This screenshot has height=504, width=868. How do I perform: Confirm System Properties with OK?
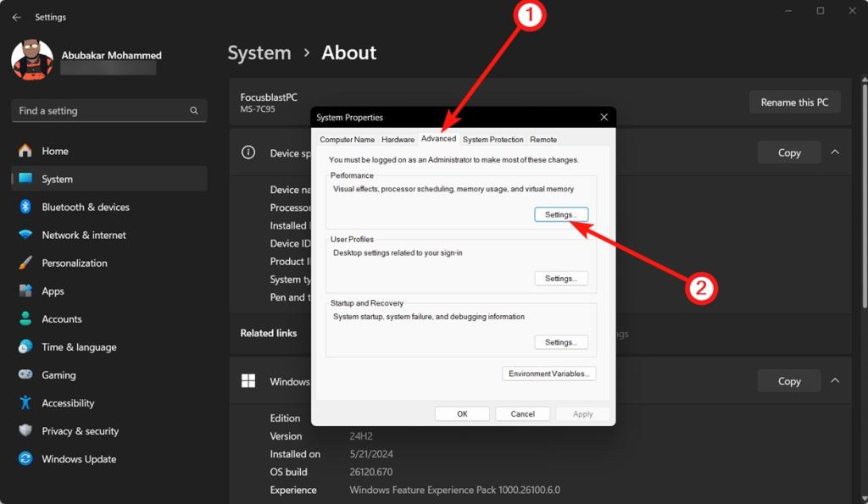coord(462,413)
